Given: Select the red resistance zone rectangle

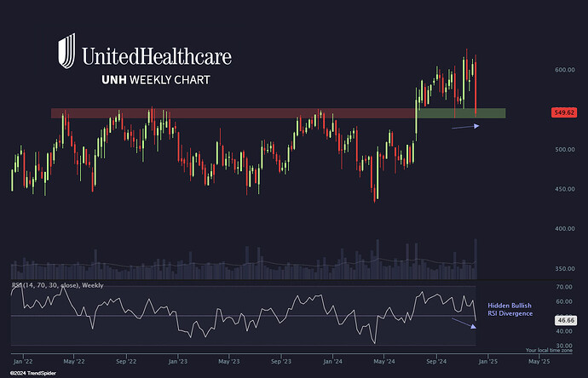Looking at the screenshot, I should click(230, 112).
